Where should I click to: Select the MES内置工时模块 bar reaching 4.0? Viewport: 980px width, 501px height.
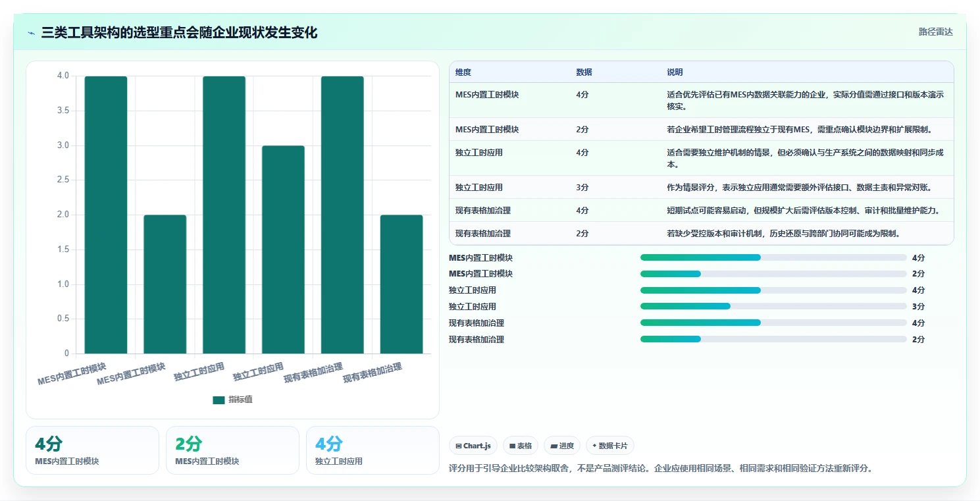pos(106,215)
